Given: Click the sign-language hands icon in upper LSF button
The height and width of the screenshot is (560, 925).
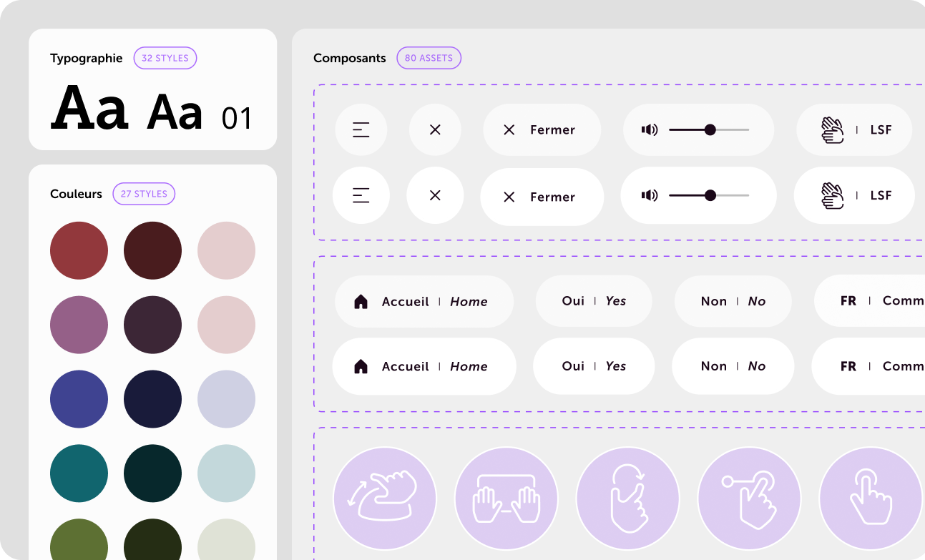Looking at the screenshot, I should tap(832, 130).
